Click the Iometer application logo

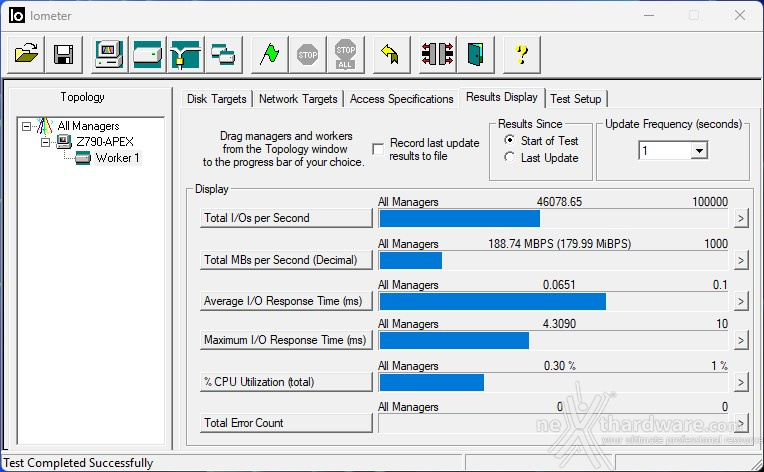tap(16, 16)
